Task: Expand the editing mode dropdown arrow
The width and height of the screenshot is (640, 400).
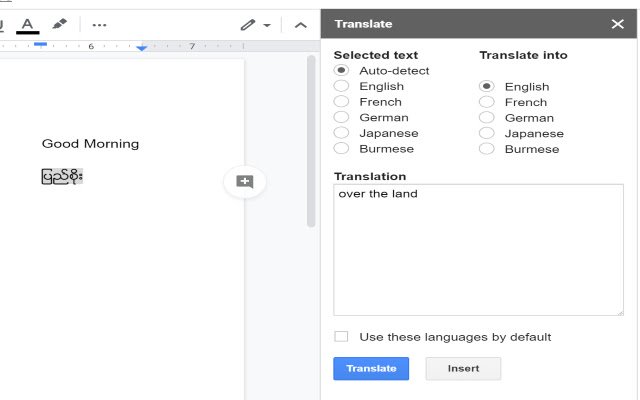Action: click(x=267, y=25)
